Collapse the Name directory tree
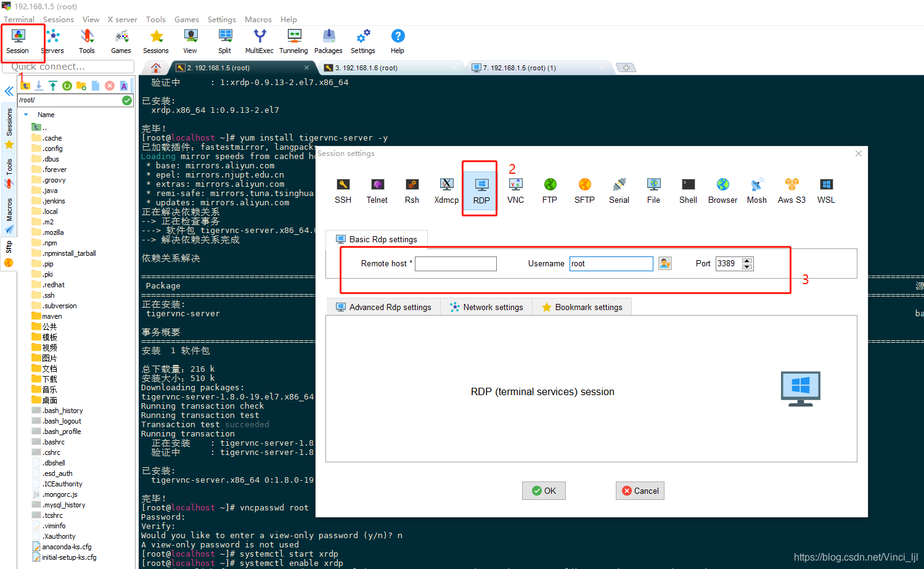Viewport: 924px width, 569px height. 25,114
